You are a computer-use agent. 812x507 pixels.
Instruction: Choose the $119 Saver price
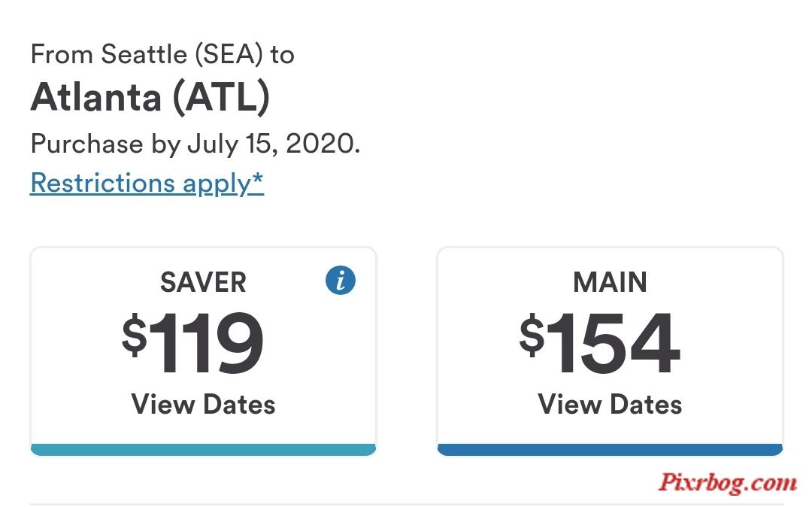coord(192,343)
